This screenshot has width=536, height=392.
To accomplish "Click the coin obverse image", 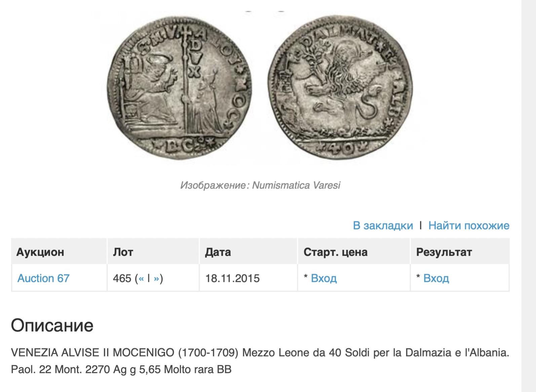I will coord(180,87).
